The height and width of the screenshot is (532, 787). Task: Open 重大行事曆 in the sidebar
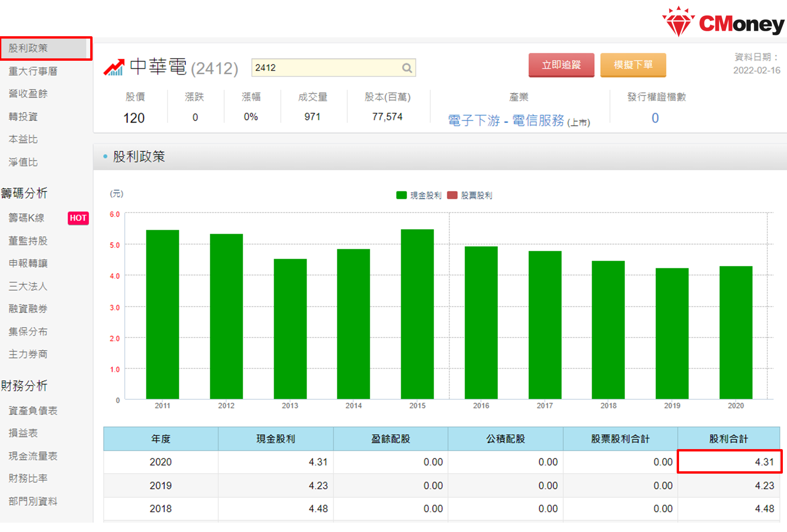pos(33,71)
